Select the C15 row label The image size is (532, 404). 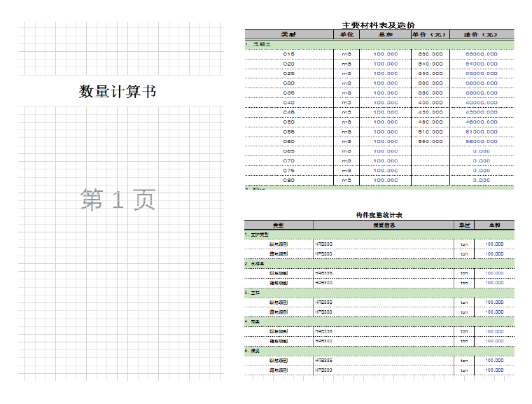coord(288,55)
